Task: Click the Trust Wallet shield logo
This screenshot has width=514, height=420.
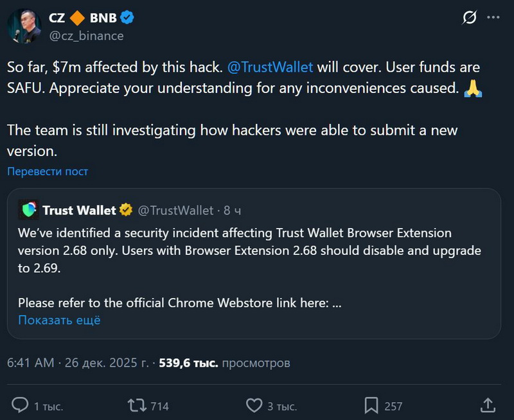Action: [x=29, y=210]
